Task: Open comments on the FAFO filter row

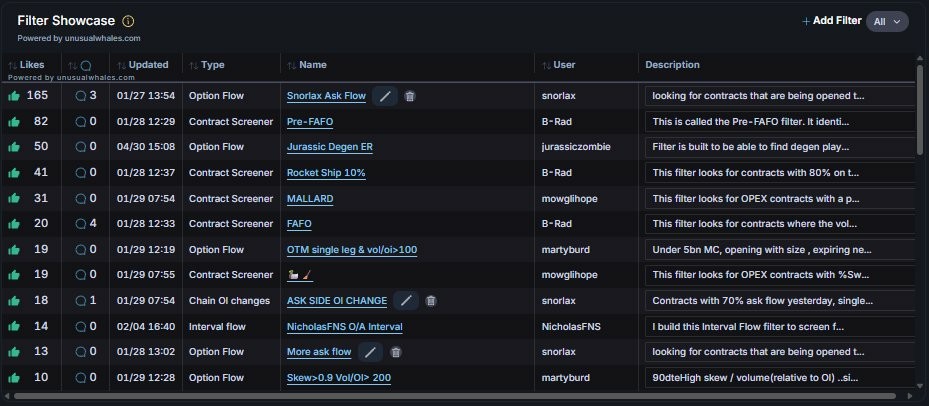Action: tap(85, 224)
